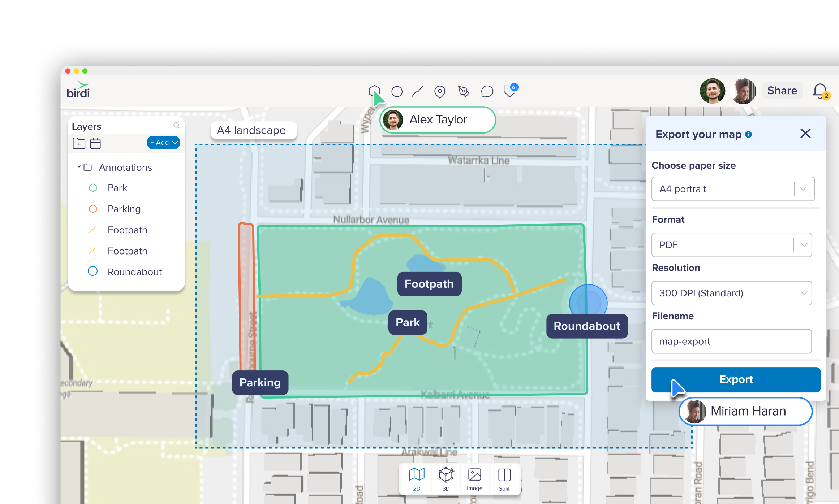Select the circle annotation tool
Screen dimensions: 839x504
pos(397,92)
